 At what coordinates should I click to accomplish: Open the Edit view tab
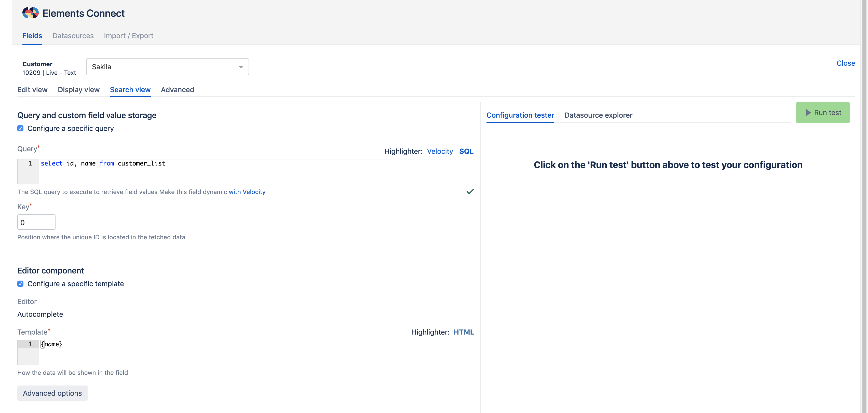pos(32,90)
